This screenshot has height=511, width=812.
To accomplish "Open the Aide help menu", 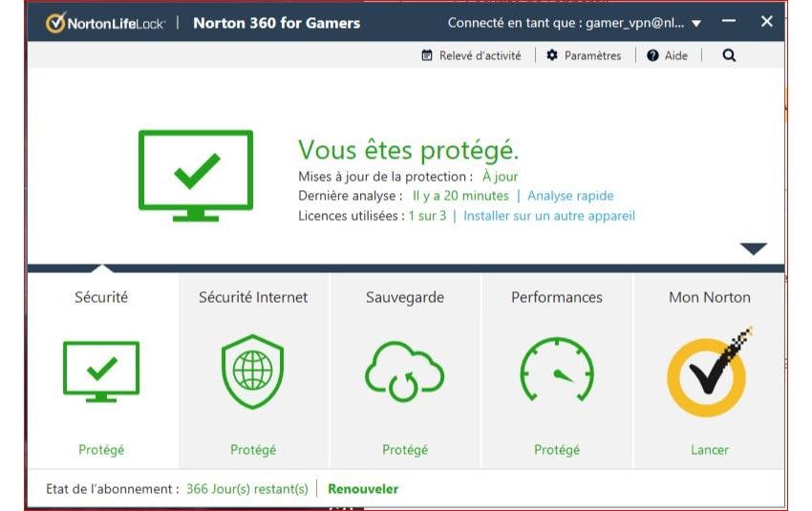I will pos(675,55).
